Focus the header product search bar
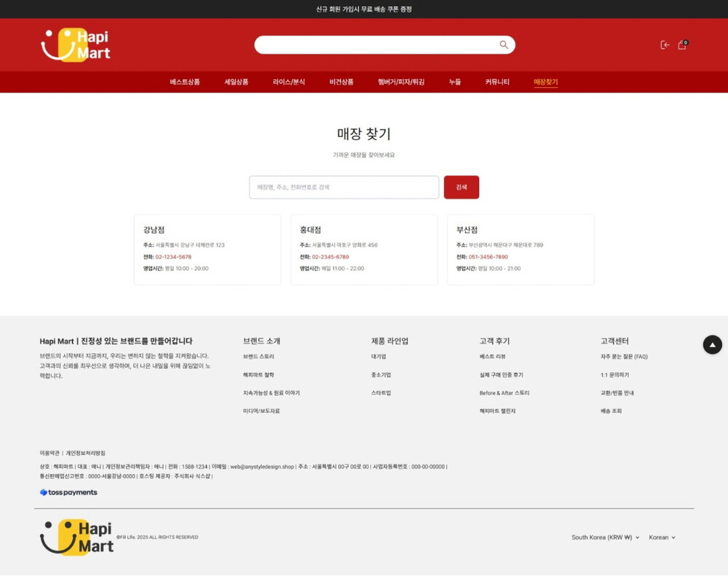The height and width of the screenshot is (576, 728). [375, 45]
